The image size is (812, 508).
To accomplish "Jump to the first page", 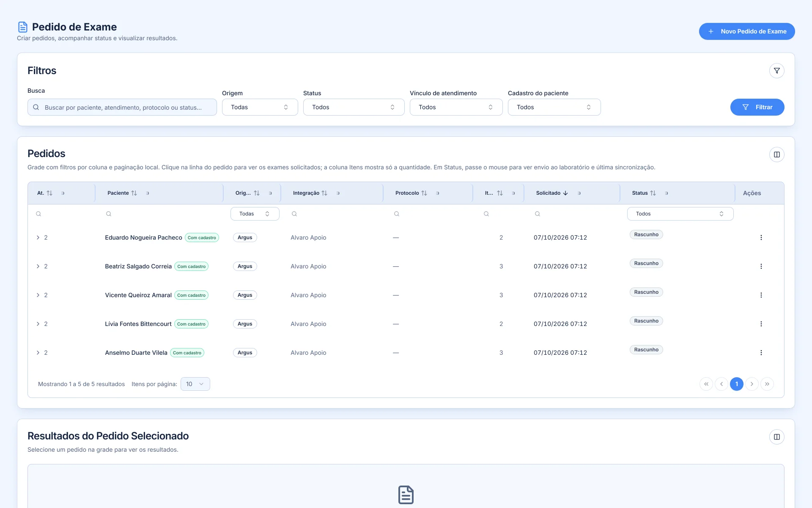I will click(x=706, y=384).
